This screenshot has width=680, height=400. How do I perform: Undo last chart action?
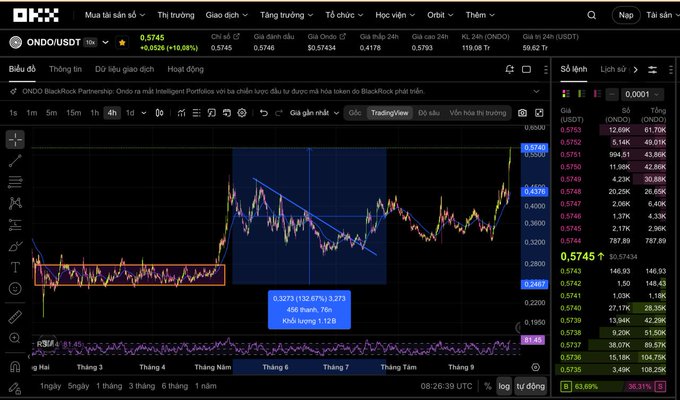click(264, 113)
